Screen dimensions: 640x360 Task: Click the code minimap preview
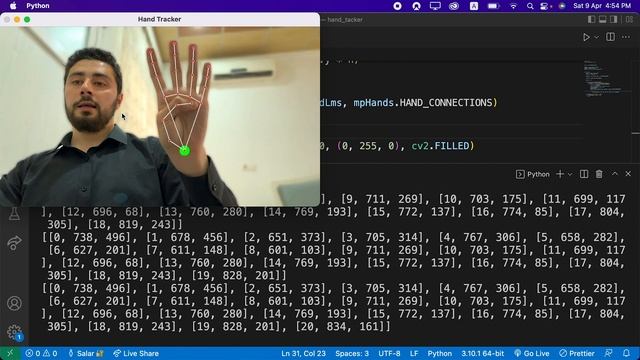[602, 78]
